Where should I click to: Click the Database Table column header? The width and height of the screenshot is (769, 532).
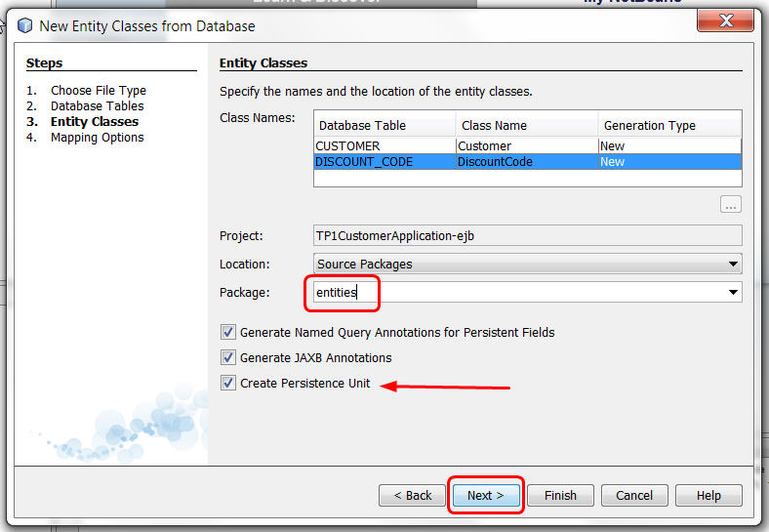point(384,125)
